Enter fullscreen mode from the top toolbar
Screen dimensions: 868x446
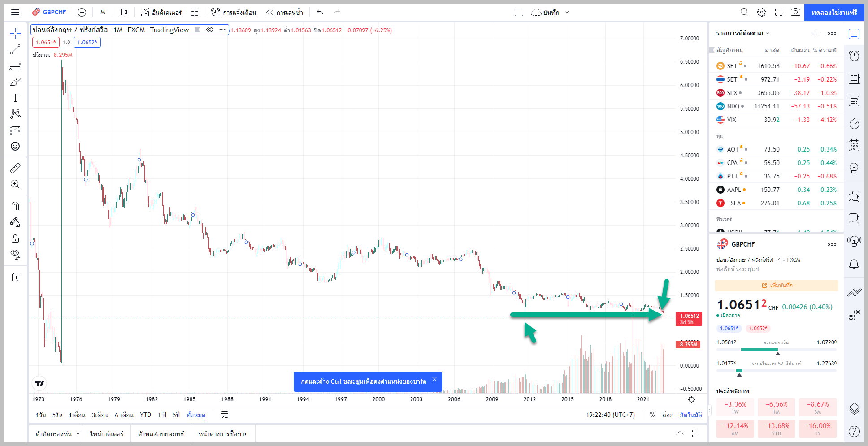[x=779, y=12]
